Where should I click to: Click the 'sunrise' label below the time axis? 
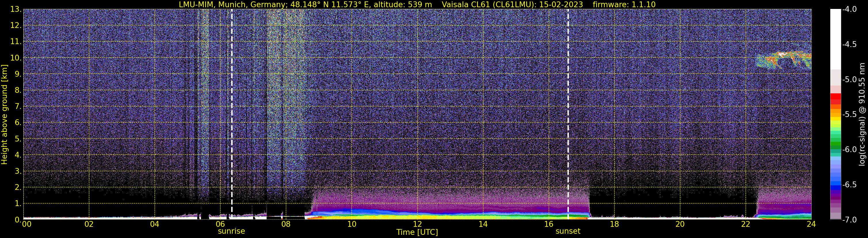coord(231,231)
